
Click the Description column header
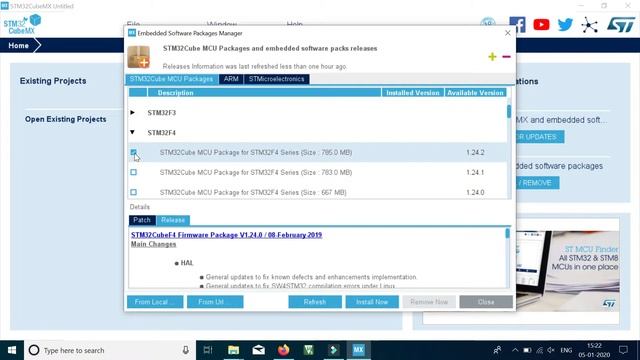click(264, 93)
